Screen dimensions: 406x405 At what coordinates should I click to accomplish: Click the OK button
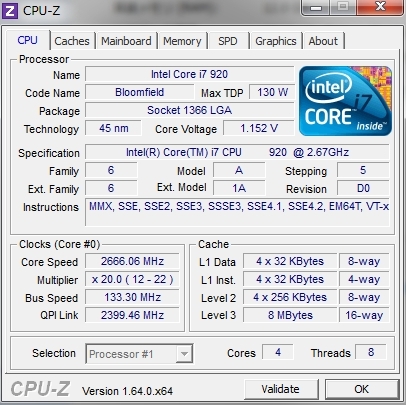pyautogui.click(x=362, y=389)
